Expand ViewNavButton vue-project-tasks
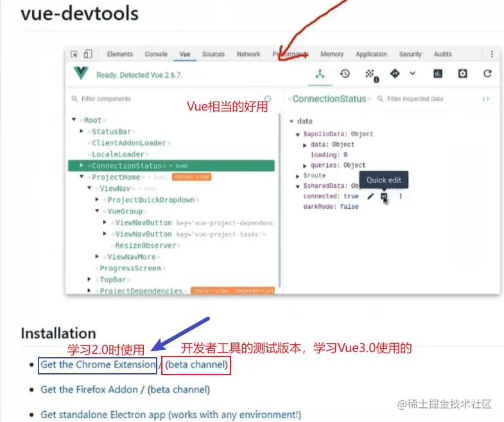The image size is (504, 422). pyautogui.click(x=105, y=234)
